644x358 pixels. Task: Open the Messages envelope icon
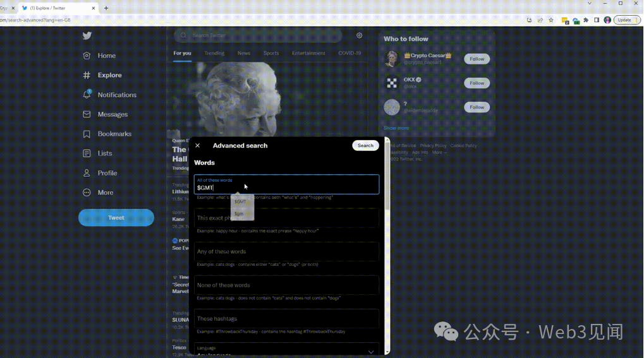pos(87,114)
